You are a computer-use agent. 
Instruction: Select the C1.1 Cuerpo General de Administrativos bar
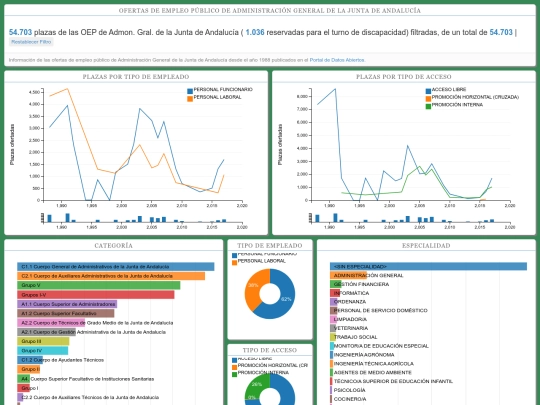pyautogui.click(x=116, y=267)
